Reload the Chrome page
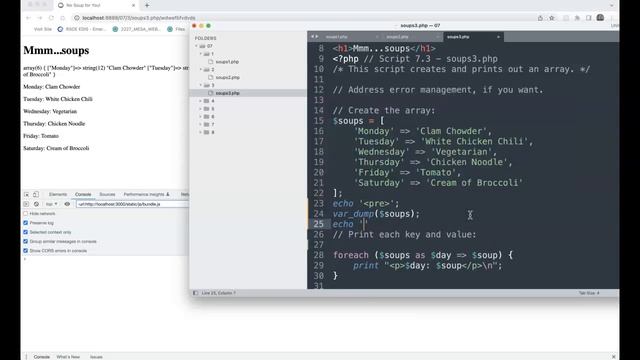The width and height of the screenshot is (640, 360). coord(51,18)
